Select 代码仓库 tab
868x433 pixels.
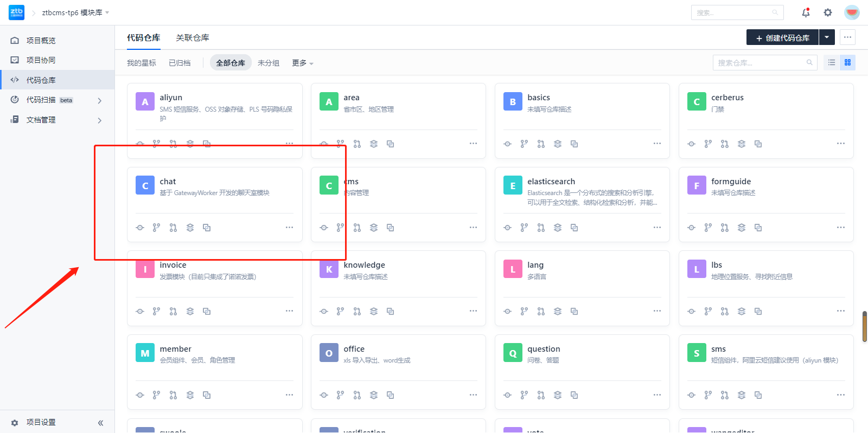144,38
